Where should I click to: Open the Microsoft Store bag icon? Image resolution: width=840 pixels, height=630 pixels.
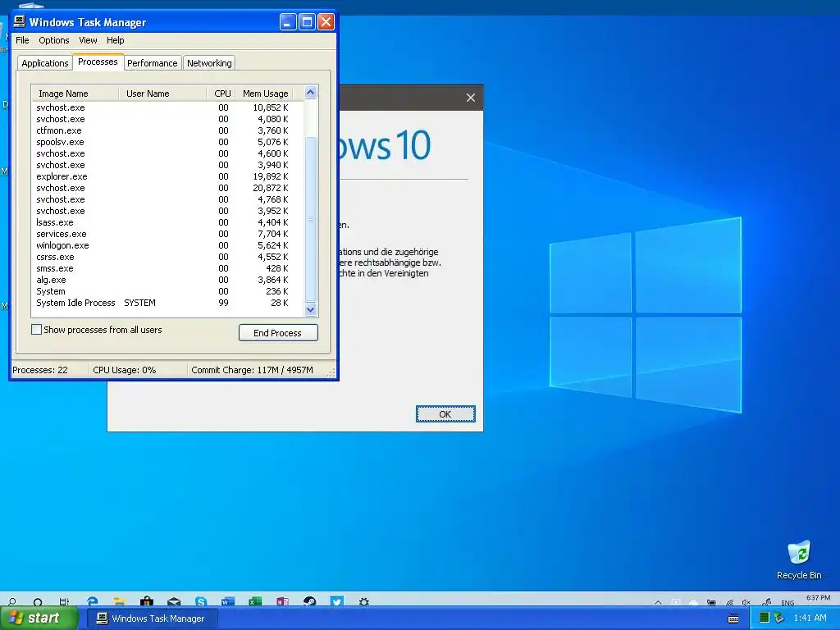tap(147, 601)
